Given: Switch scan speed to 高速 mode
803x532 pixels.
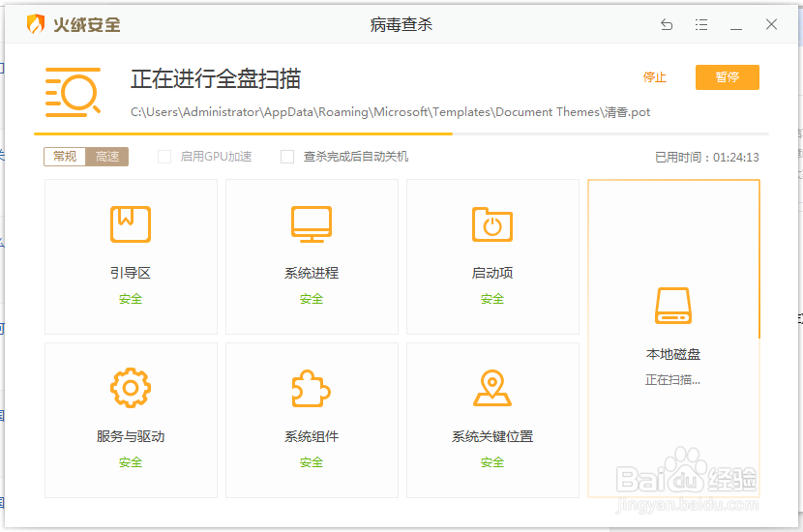Looking at the screenshot, I should 107,156.
